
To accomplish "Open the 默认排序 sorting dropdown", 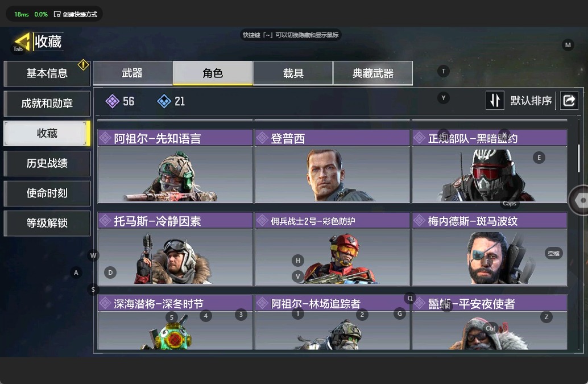I will [x=531, y=101].
